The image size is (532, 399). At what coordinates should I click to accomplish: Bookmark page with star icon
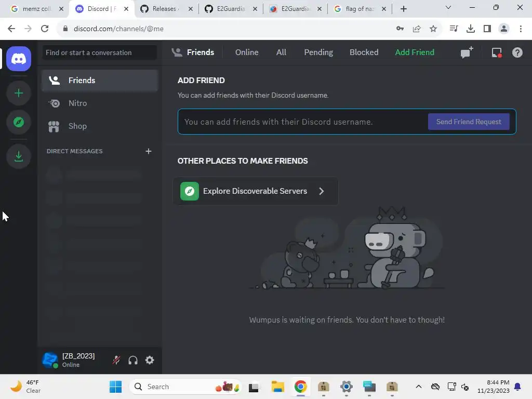(433, 29)
